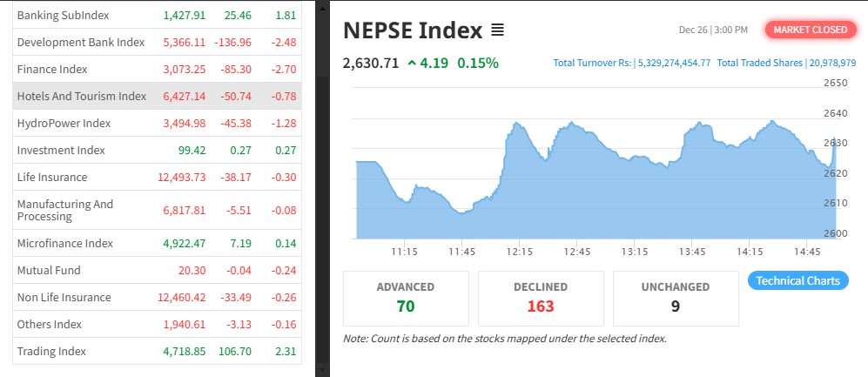Open the Technical Charts button
This screenshot has width=868, height=377.
pyautogui.click(x=797, y=280)
